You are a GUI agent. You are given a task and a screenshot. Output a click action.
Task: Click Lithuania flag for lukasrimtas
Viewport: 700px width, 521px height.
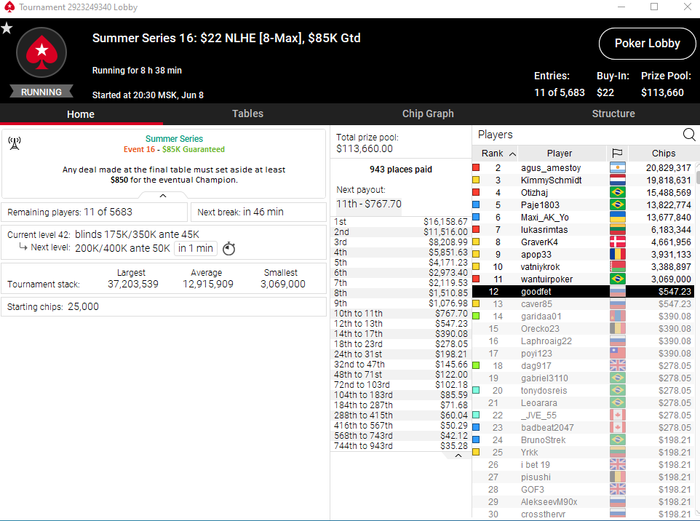pyautogui.click(x=617, y=229)
